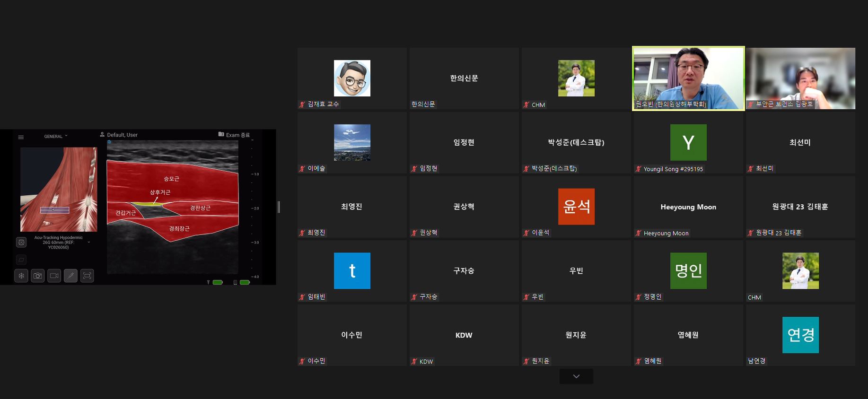868x399 pixels.
Task: Click blue t avatar of 임태빈
Action: 352,271
